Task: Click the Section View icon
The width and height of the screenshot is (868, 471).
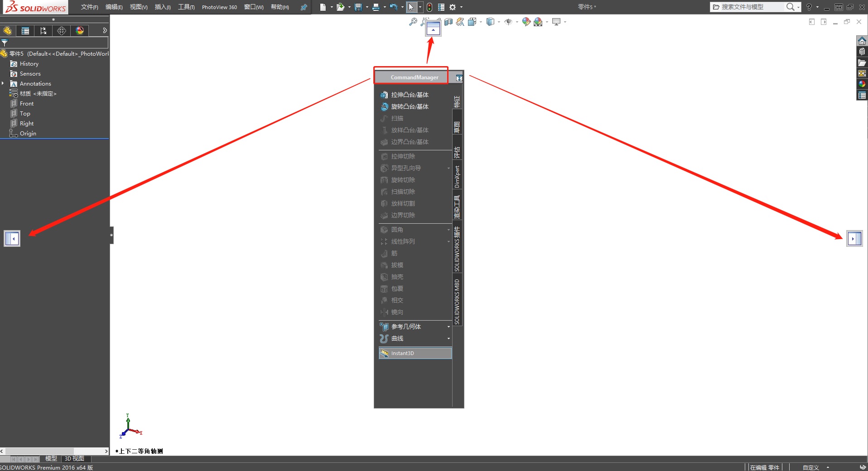Action: pyautogui.click(x=448, y=22)
